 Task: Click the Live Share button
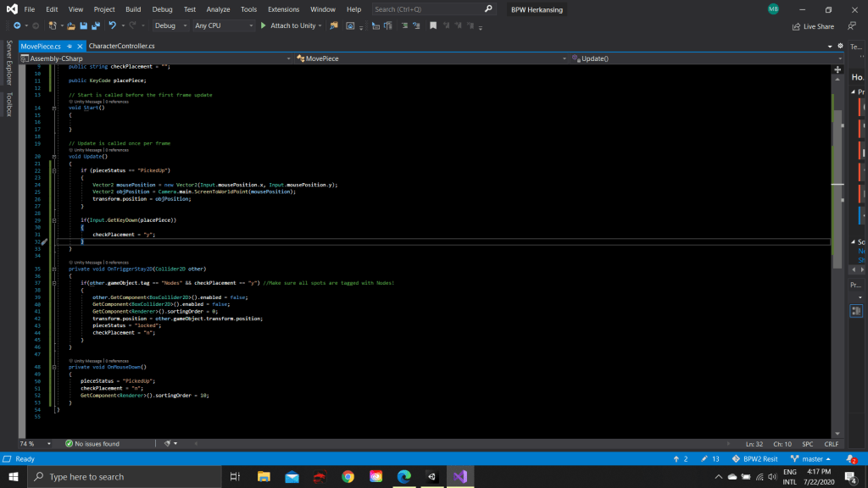tap(813, 26)
